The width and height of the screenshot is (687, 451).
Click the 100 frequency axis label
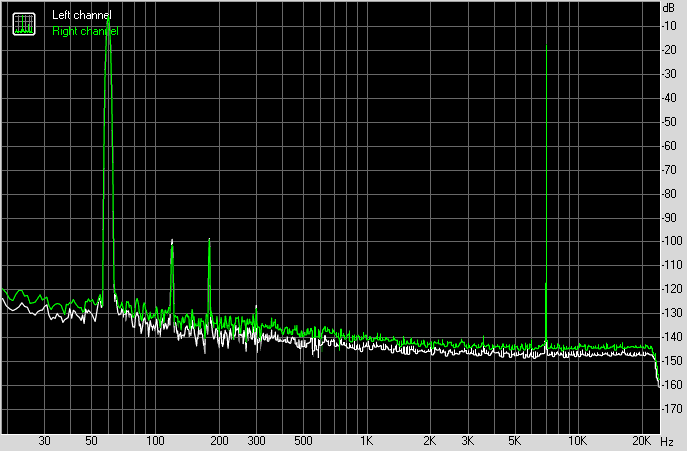(155, 441)
